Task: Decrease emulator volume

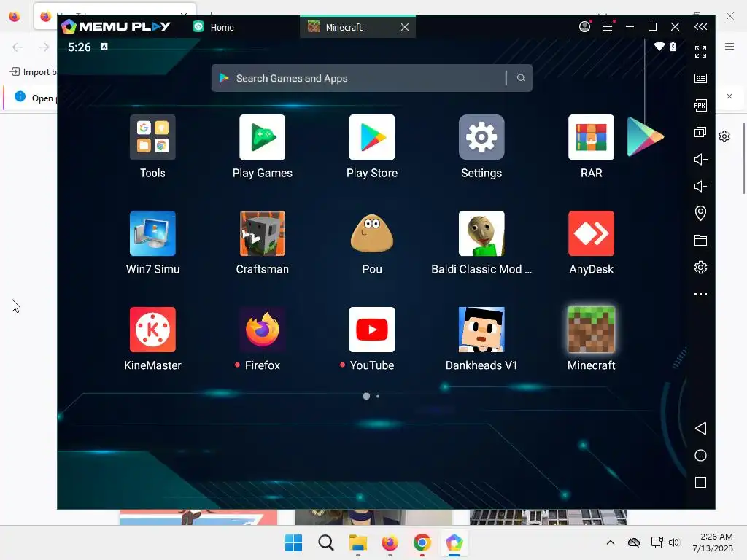Action: tap(700, 186)
